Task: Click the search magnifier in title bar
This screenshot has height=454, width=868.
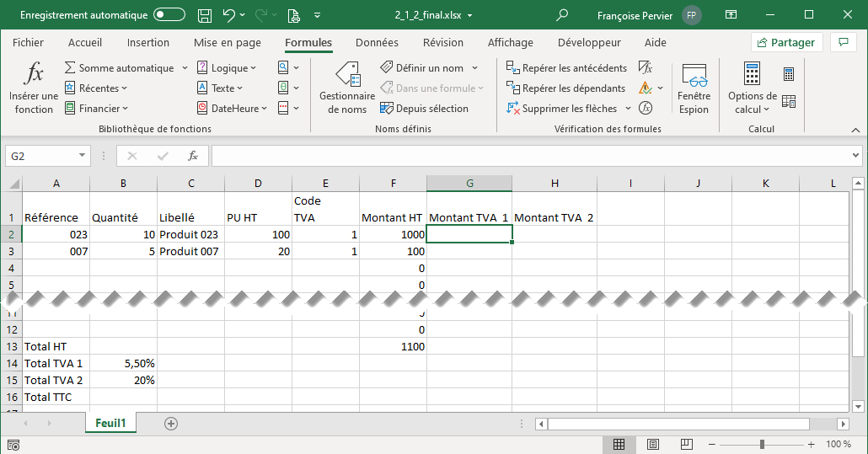Action: [x=562, y=15]
